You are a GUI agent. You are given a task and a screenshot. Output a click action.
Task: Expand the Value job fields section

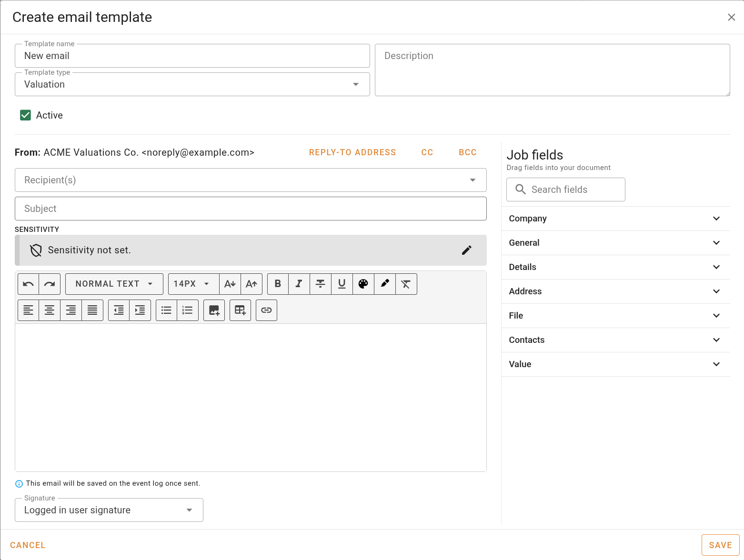(616, 364)
